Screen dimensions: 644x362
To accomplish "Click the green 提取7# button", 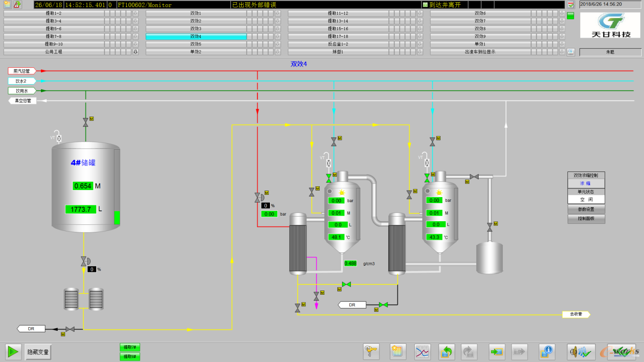I will coord(130,348).
